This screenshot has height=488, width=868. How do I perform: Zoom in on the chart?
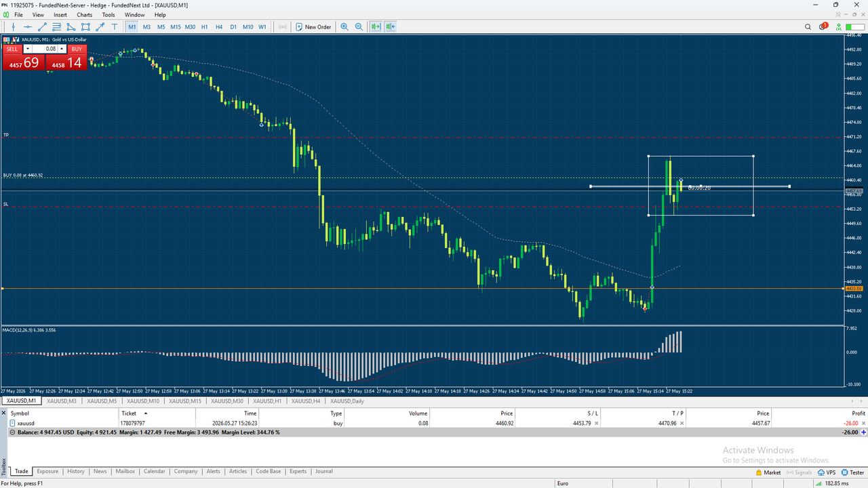pos(344,27)
